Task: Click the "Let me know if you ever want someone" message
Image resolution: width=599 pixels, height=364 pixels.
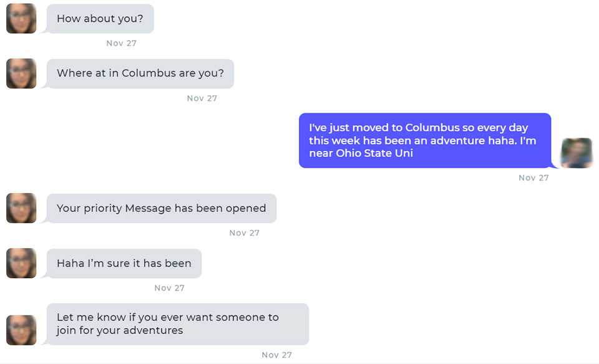Action: coord(177,323)
